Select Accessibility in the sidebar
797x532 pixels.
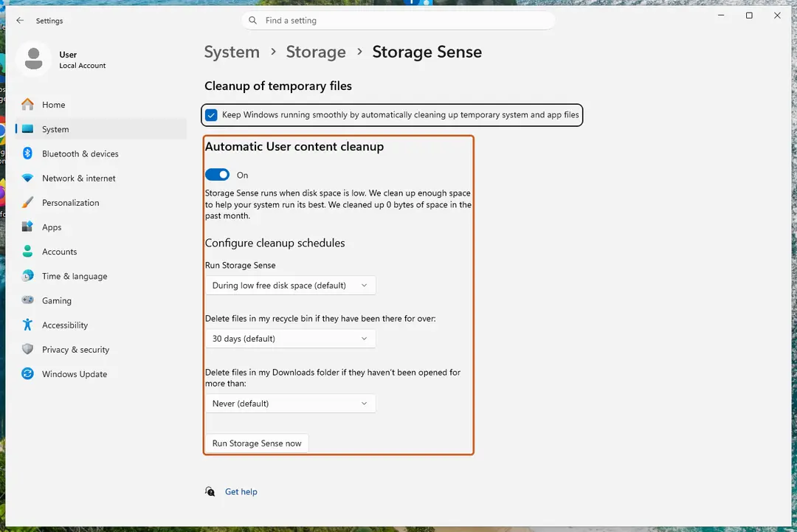[101, 325]
